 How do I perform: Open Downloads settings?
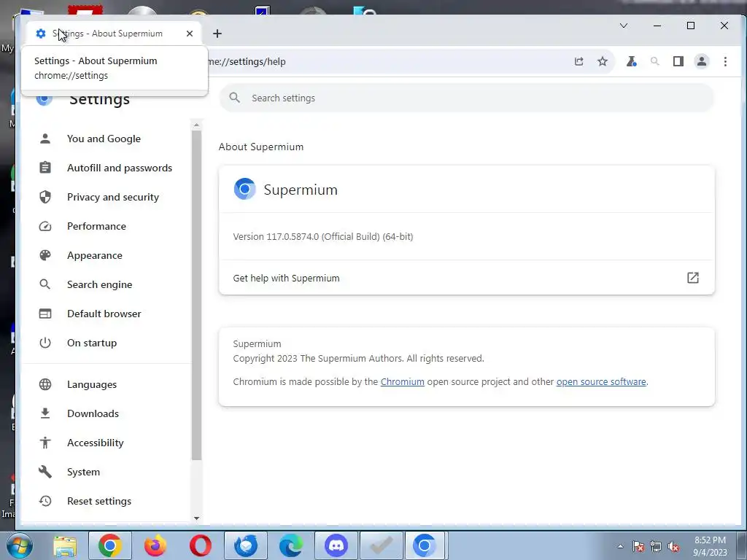[93, 413]
